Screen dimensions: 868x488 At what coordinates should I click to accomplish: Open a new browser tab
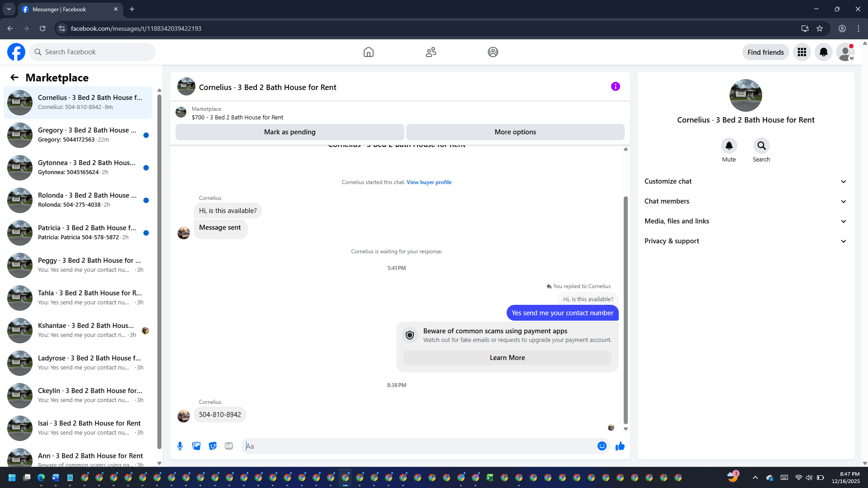pos(132,9)
